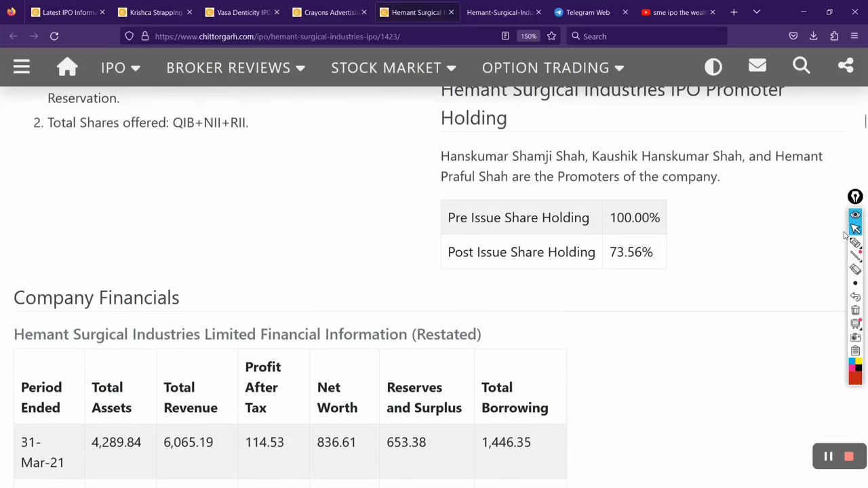Select the Pre Issue Share Holding 100.00% value
Screen dimensions: 868x488
[635, 218]
